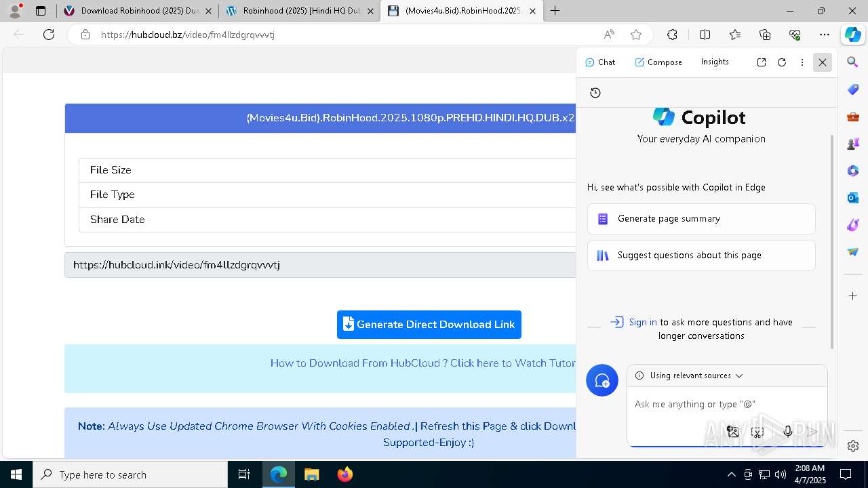Open sidebar Tools briefcase icon
This screenshot has height=488, width=868.
coord(853,117)
